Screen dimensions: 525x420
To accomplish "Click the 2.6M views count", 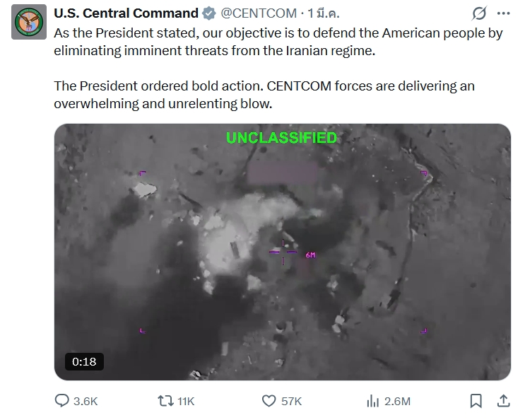I will [397, 401].
